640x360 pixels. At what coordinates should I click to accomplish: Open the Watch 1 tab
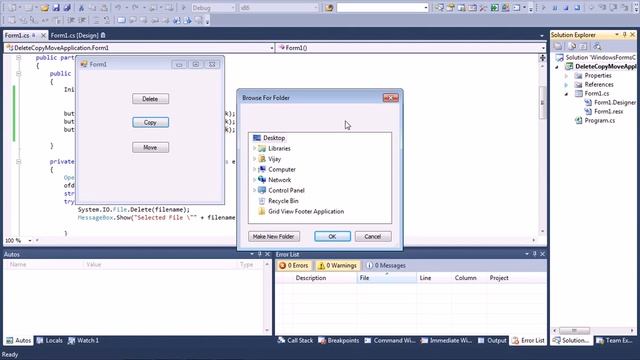tap(83, 340)
